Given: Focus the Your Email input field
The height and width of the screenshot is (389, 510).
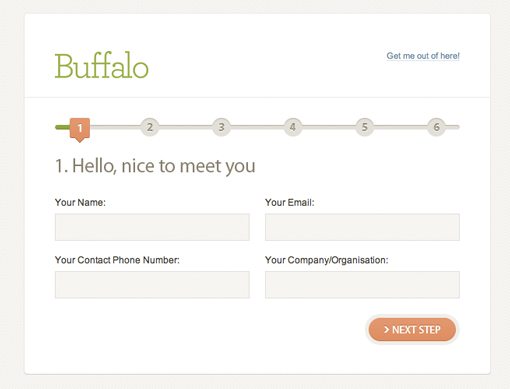Looking at the screenshot, I should pos(362,227).
